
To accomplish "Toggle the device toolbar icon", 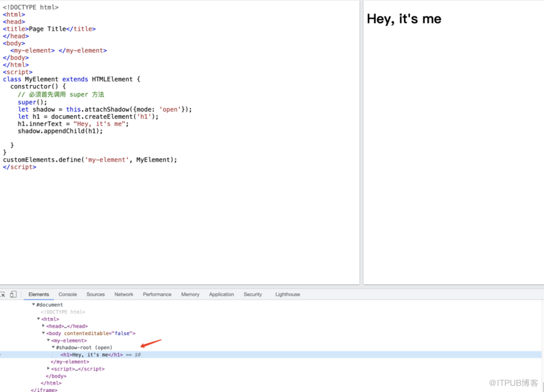I will point(13,294).
